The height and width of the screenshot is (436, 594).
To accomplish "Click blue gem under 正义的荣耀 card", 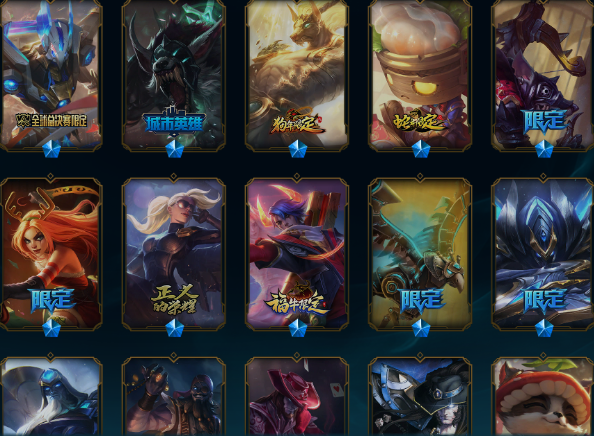I will (174, 328).
